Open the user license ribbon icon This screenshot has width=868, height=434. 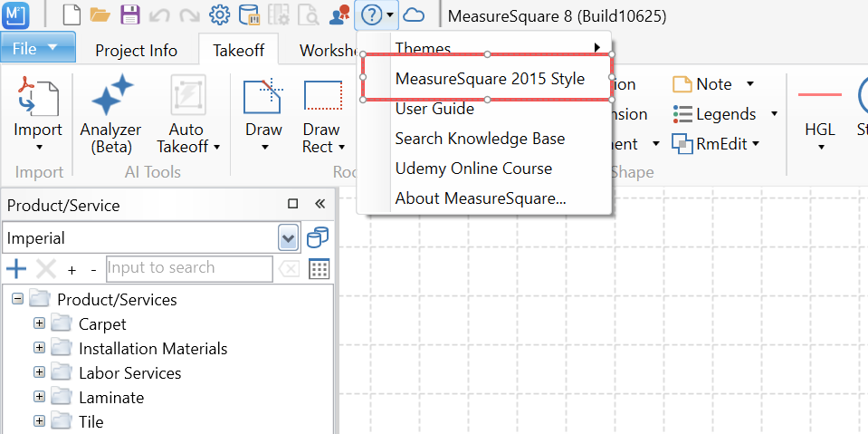point(339,15)
